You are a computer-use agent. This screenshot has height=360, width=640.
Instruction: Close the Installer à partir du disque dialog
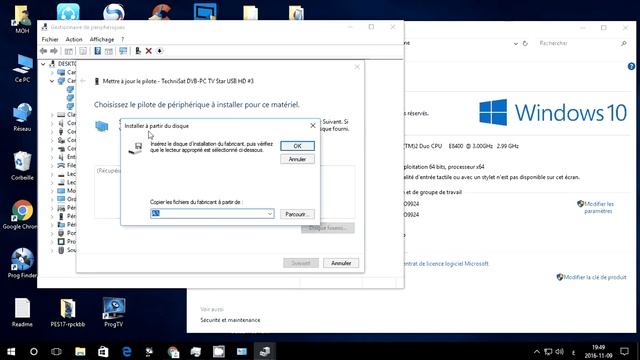coord(313,125)
